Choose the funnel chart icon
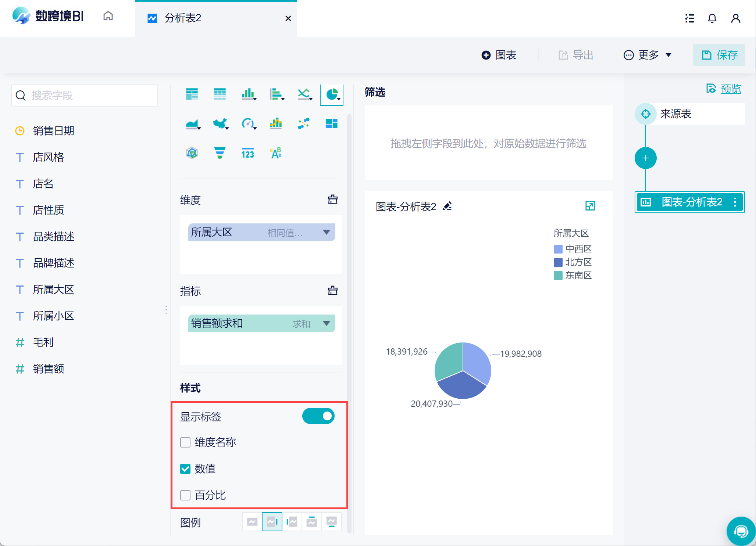The width and height of the screenshot is (756, 546). [220, 153]
